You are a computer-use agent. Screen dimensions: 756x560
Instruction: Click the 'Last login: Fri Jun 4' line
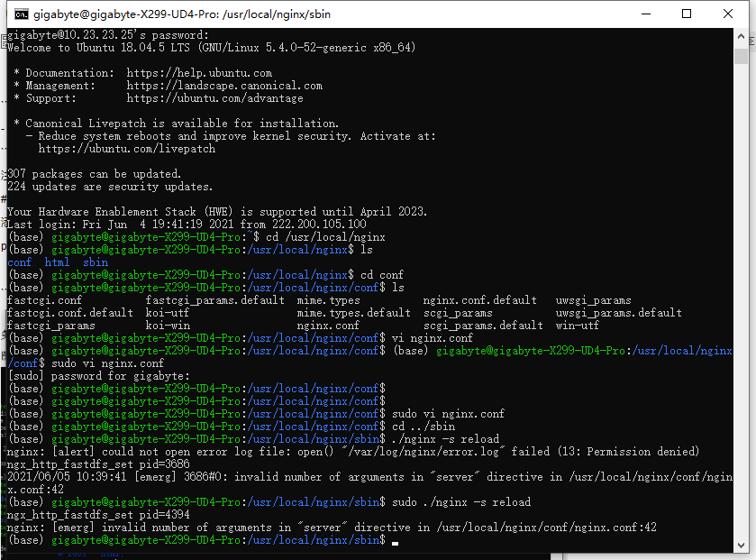pyautogui.click(x=187, y=225)
